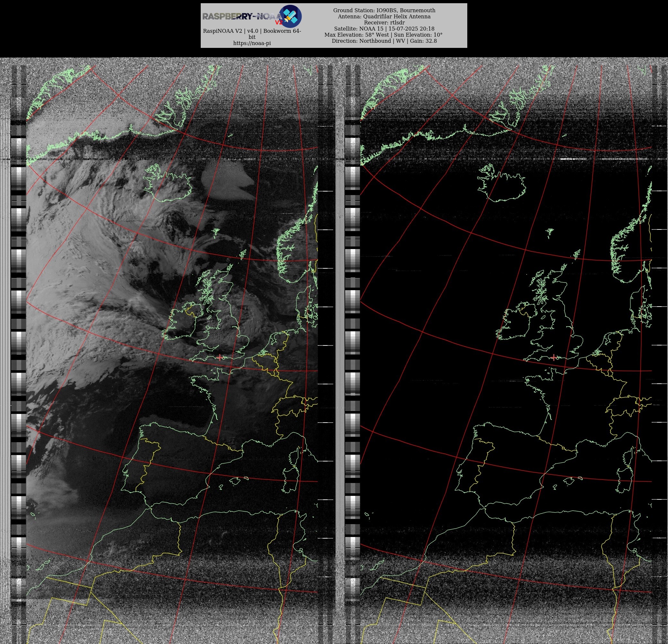The image size is (668, 644).
Task: Click the satellite icon in the Raspberry-NOAA logo
Action: pos(290,16)
